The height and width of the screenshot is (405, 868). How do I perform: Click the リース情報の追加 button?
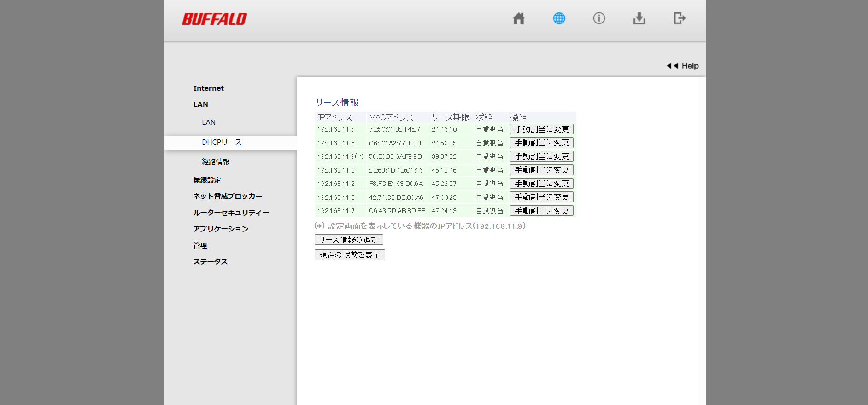tap(349, 240)
